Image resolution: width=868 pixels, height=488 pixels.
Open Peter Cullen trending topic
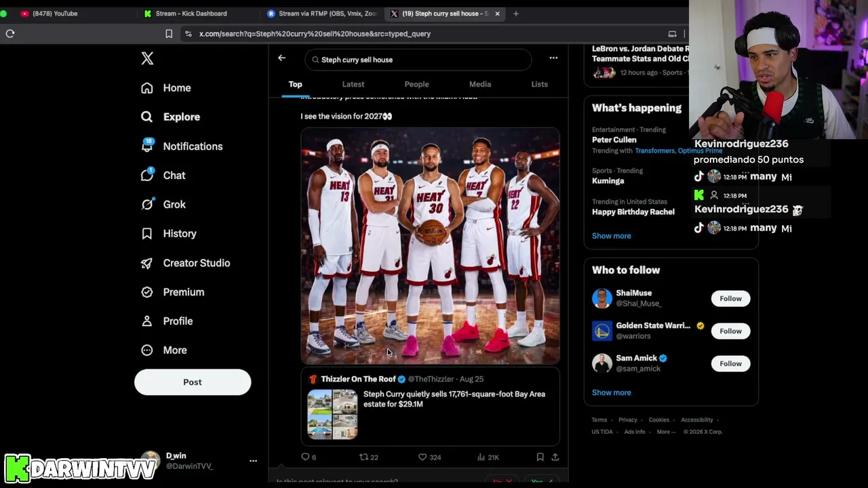614,140
